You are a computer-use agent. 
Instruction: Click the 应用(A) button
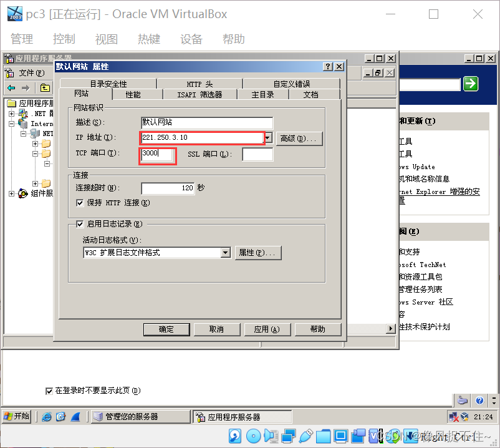point(267,329)
